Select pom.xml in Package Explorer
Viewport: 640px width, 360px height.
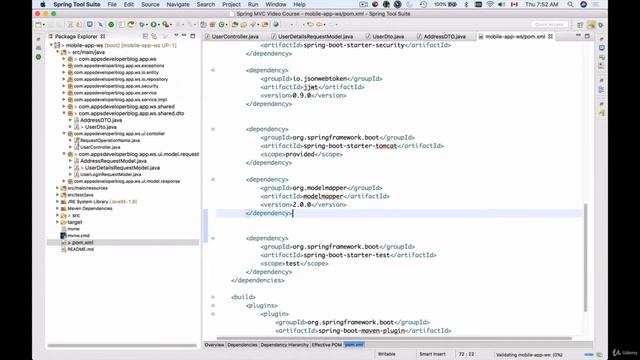pos(82,242)
